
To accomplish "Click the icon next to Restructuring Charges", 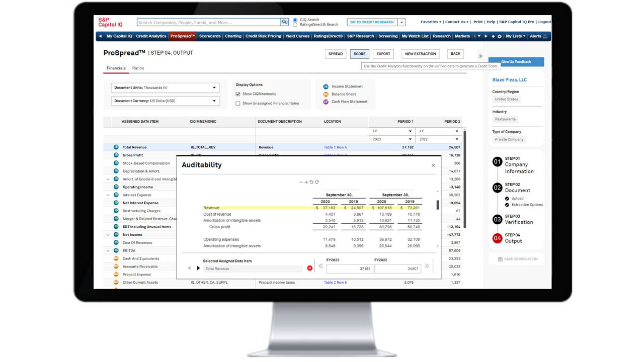I will (x=116, y=211).
